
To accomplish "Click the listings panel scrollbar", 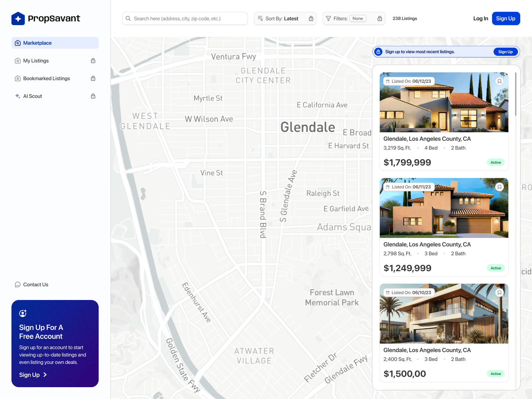I will tap(516, 94).
